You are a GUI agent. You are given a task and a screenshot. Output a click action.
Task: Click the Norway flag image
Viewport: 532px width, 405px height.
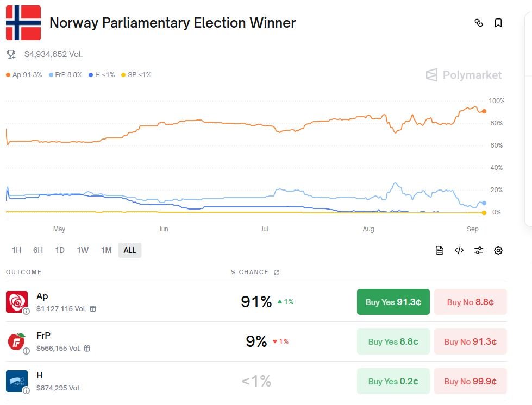pos(23,23)
